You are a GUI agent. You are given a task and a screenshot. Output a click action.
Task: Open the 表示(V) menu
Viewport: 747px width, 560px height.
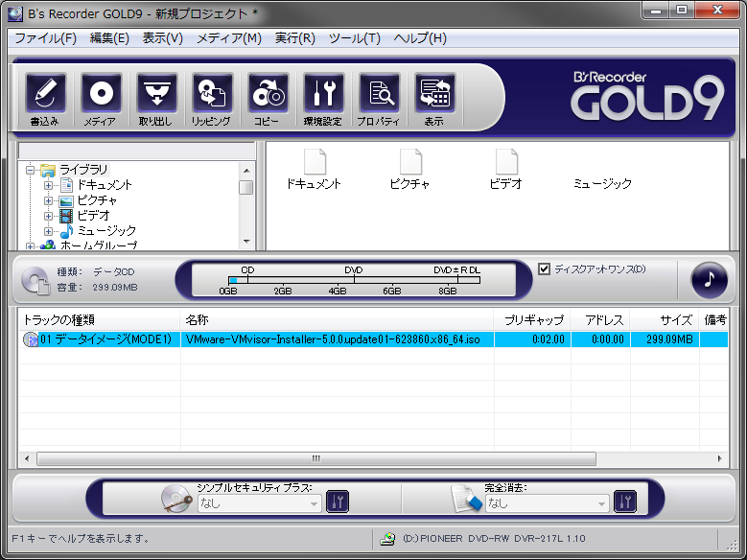(163, 38)
